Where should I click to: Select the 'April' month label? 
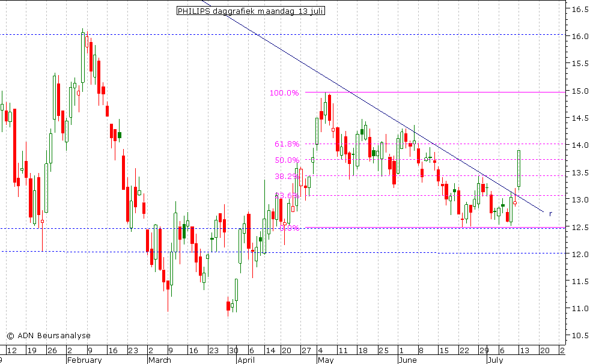[x=246, y=360]
